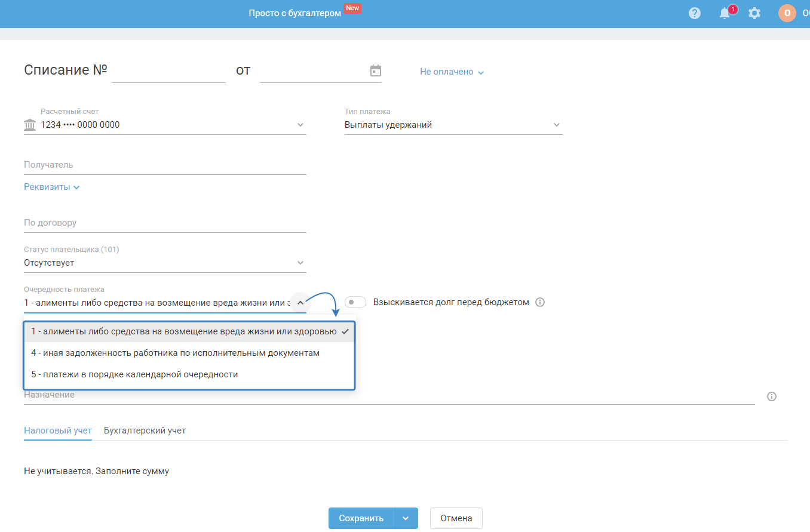Screen dimensions: 810x532
Task: Select option 1 - алименты либо средства
Action: tap(190, 331)
